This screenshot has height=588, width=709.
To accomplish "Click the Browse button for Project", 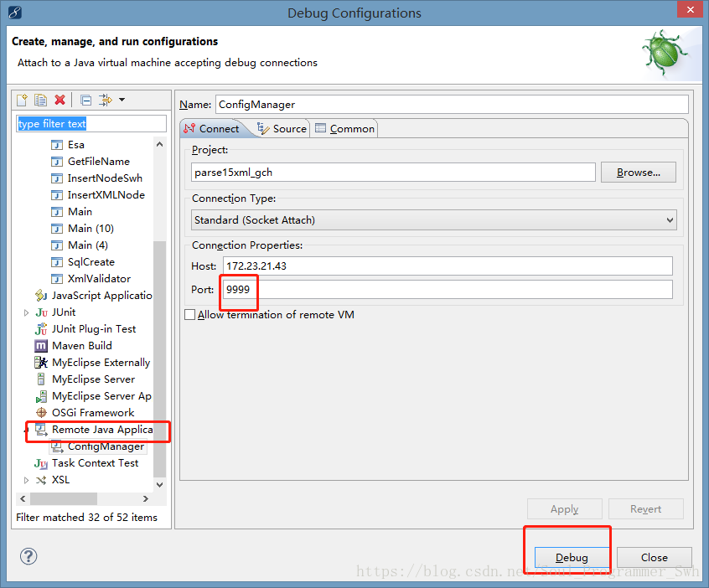I will tap(638, 172).
